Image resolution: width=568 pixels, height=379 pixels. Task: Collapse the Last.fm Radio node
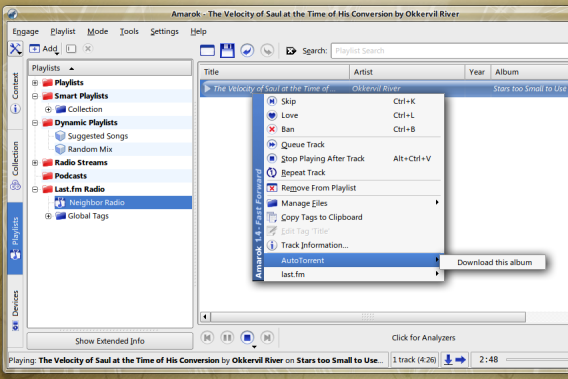pos(35,189)
